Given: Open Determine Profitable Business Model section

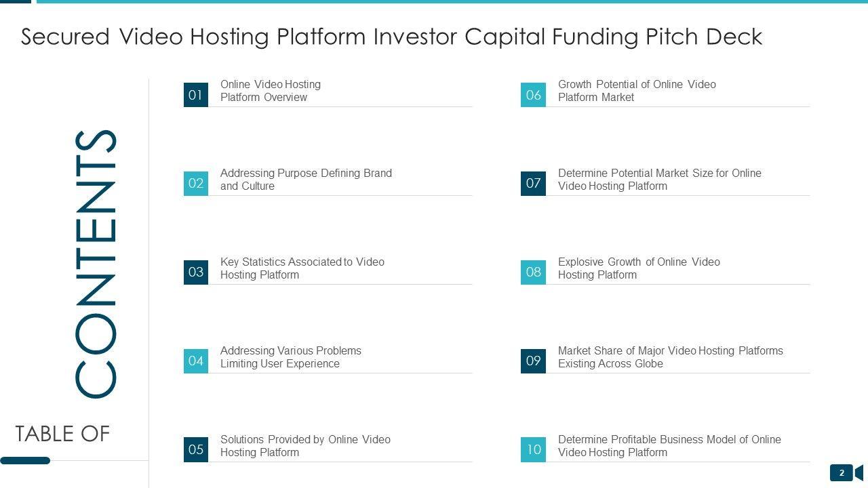Looking at the screenshot, I should pyautogui.click(x=669, y=446).
